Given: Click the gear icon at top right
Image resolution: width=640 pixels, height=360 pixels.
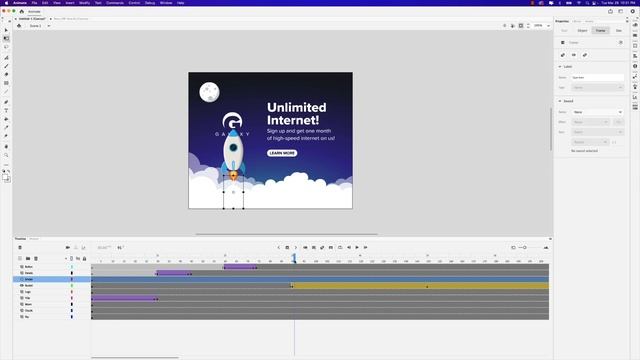Looking at the screenshot, I should [x=633, y=11].
